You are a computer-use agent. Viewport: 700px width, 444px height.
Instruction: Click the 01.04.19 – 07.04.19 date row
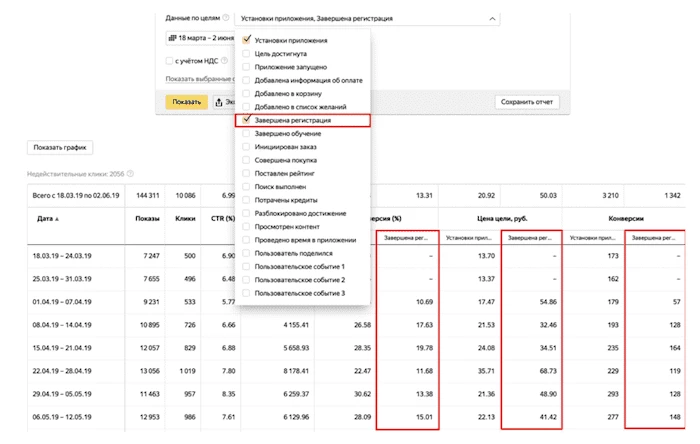tap(62, 302)
